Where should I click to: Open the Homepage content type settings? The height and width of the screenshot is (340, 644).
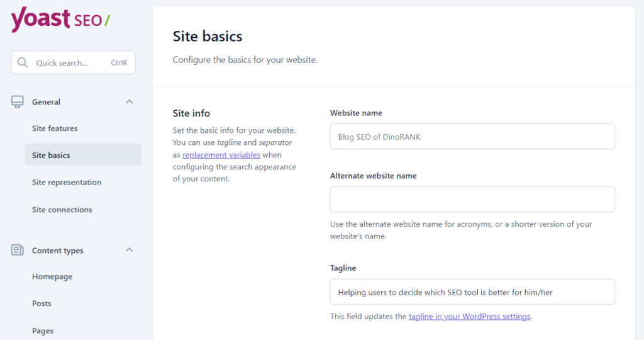[52, 276]
